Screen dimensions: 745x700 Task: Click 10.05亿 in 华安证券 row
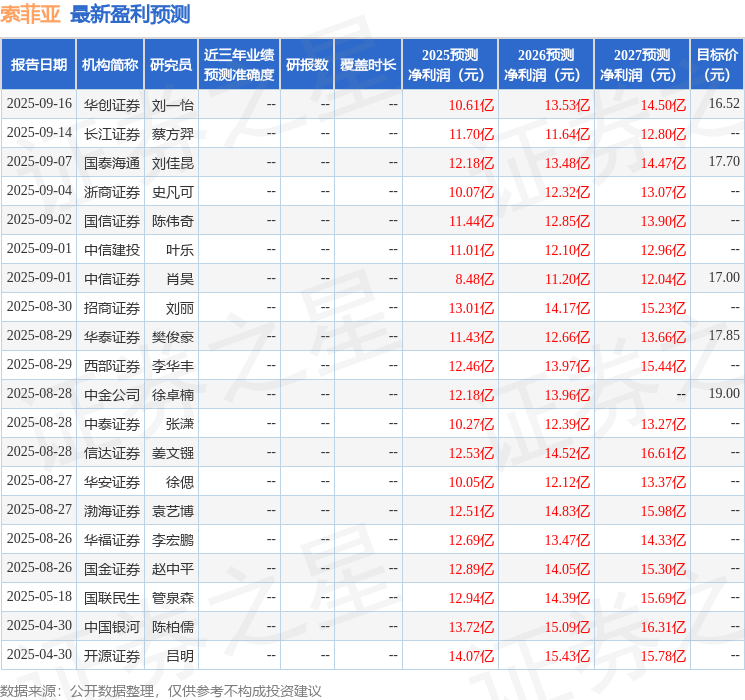click(471, 482)
